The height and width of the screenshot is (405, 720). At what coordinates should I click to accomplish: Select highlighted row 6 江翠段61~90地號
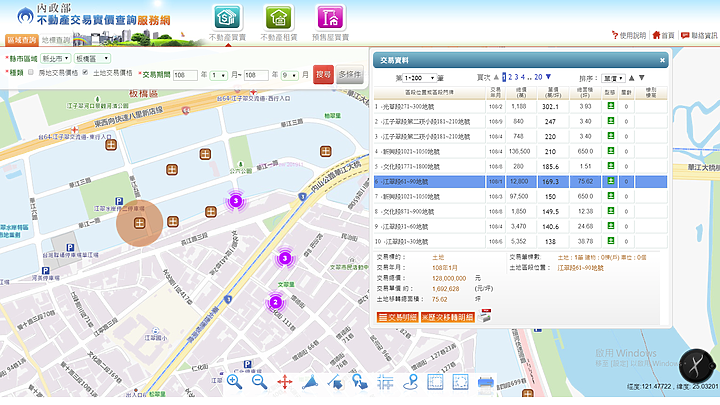pyautogui.click(x=520, y=181)
